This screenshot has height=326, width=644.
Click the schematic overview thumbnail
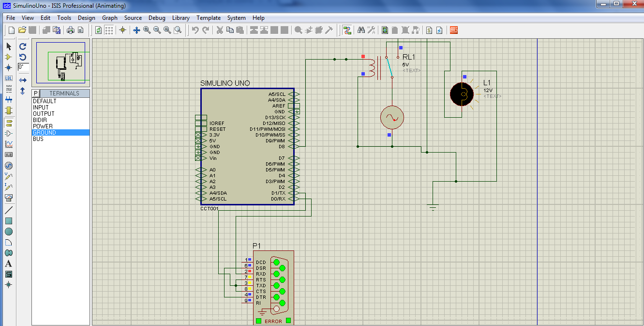pyautogui.click(x=60, y=63)
